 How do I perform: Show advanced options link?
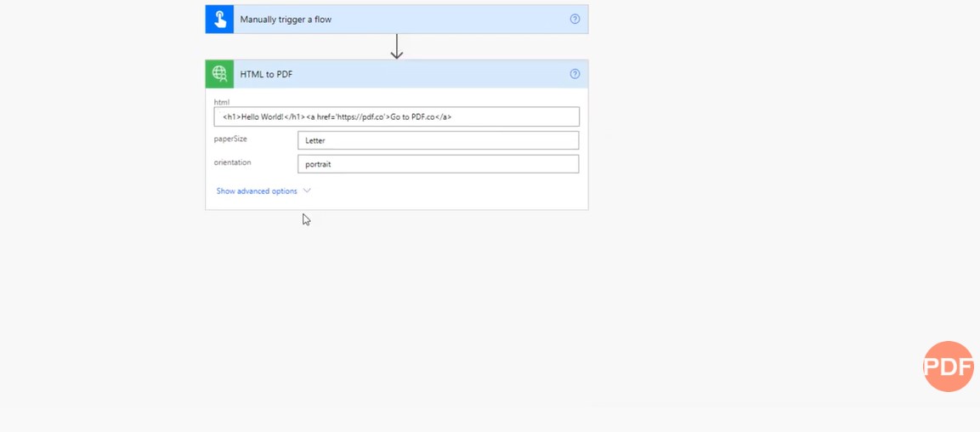(257, 191)
